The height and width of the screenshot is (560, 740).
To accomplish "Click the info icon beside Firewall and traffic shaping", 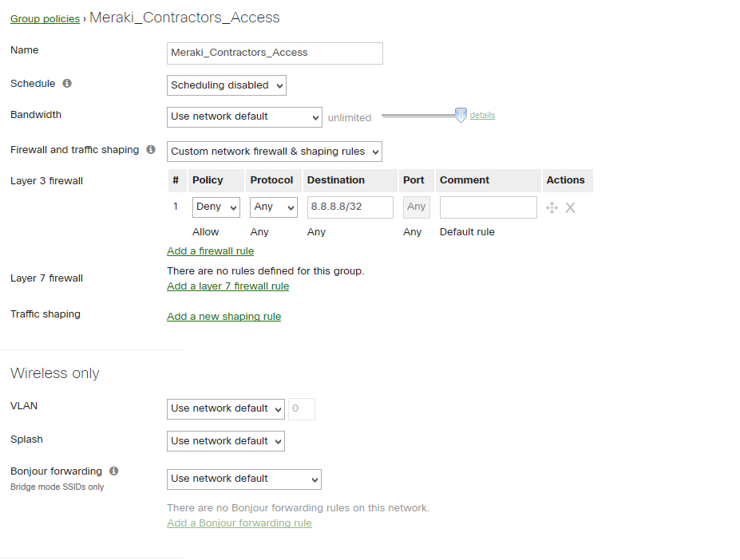I will click(151, 150).
